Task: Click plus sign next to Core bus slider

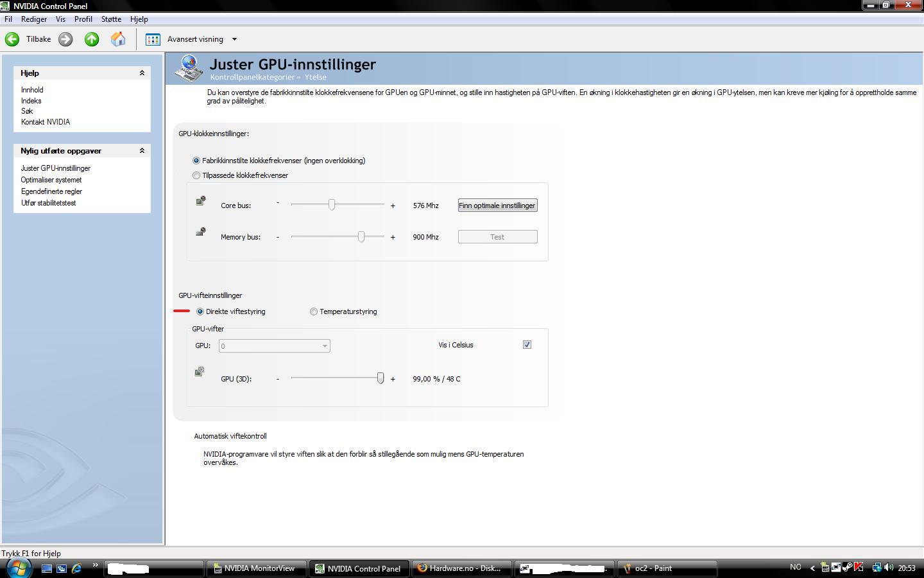Action: (x=393, y=206)
